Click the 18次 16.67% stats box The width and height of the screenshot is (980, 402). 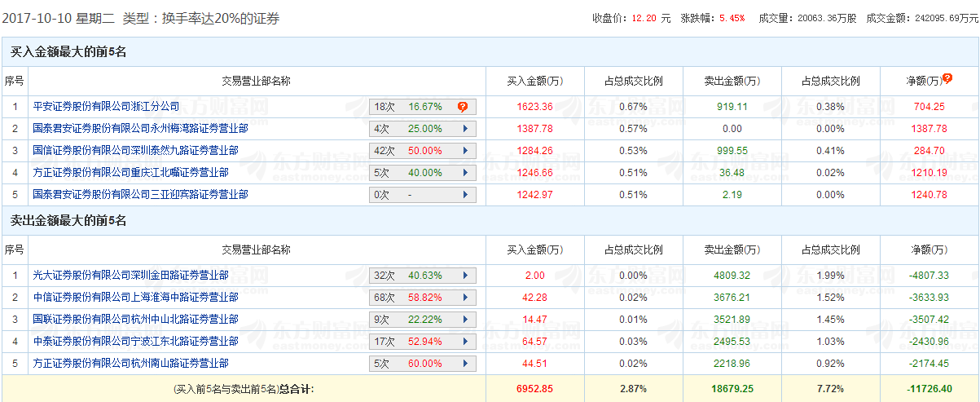click(x=423, y=107)
